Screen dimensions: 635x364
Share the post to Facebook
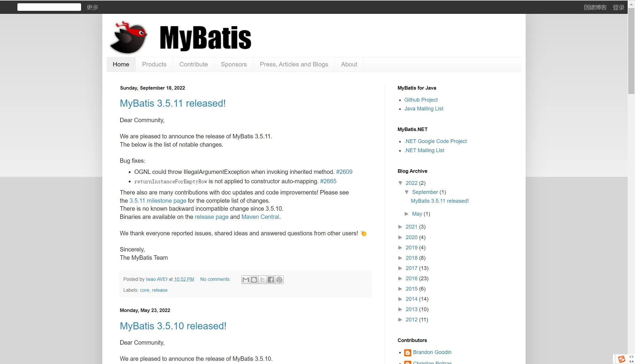271,279
